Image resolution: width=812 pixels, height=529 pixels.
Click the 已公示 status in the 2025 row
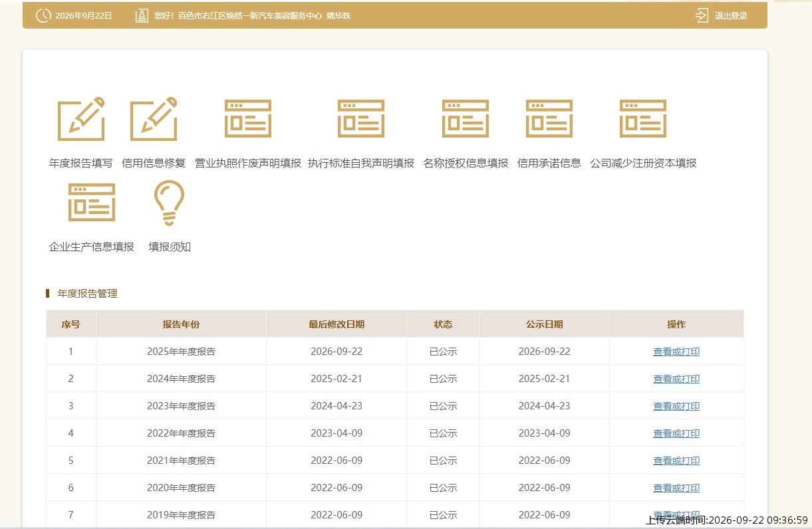point(443,352)
